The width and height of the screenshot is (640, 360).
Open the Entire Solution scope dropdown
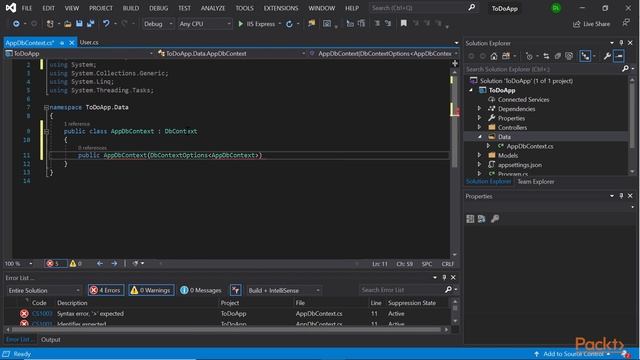pos(44,290)
